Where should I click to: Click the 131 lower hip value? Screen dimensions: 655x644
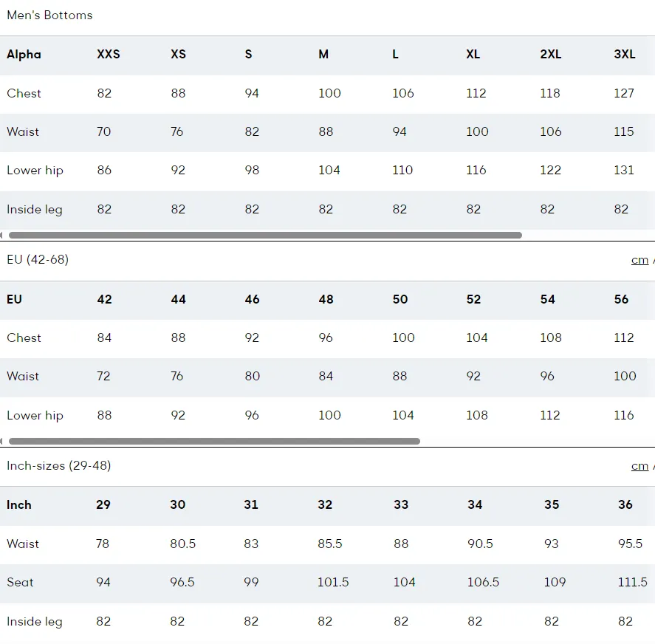(x=624, y=170)
